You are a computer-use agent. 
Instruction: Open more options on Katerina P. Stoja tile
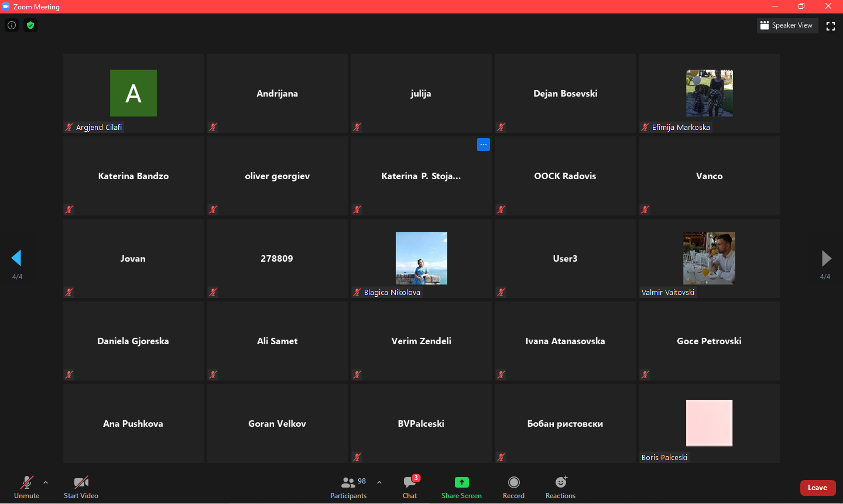pyautogui.click(x=483, y=145)
